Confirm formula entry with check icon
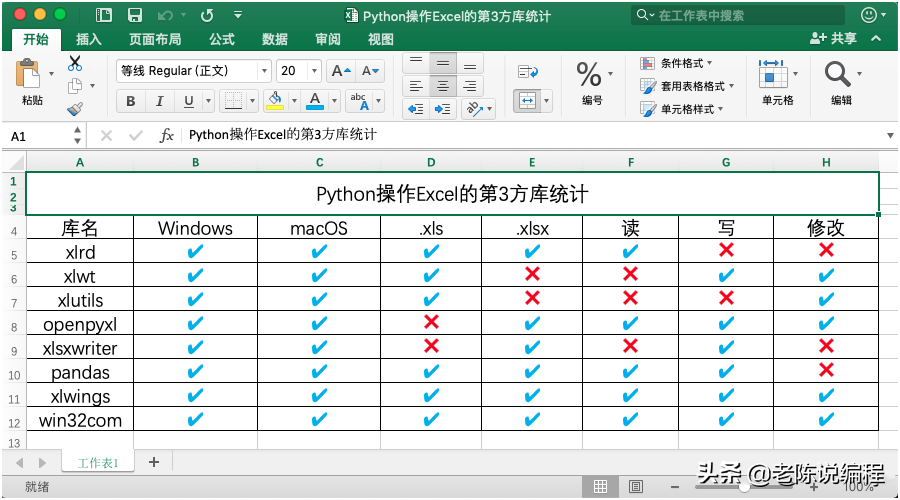Viewport: 900px width, 500px height. point(136,135)
